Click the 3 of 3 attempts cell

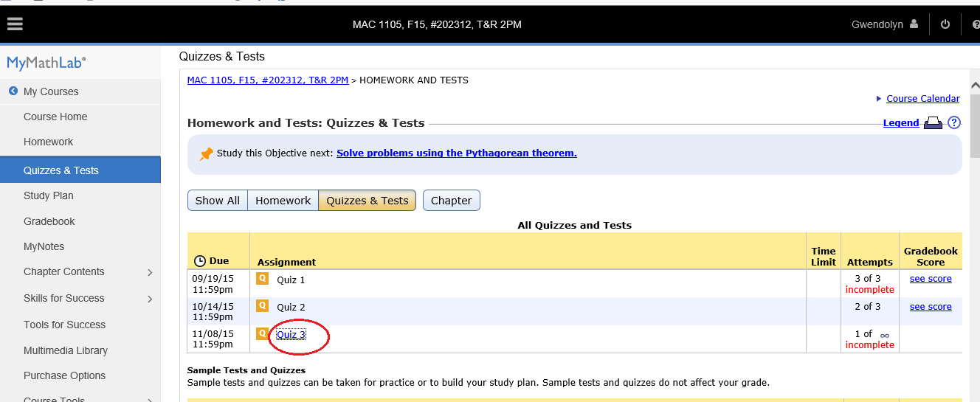click(x=869, y=284)
